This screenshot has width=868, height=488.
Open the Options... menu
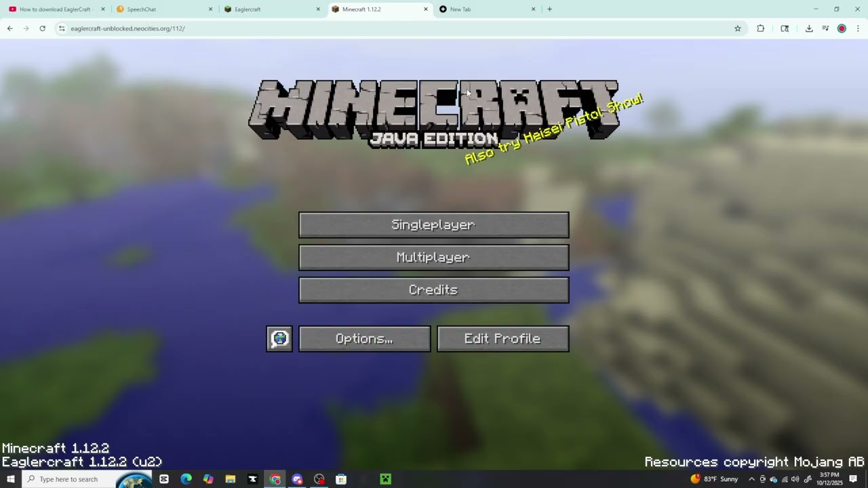coord(365,339)
